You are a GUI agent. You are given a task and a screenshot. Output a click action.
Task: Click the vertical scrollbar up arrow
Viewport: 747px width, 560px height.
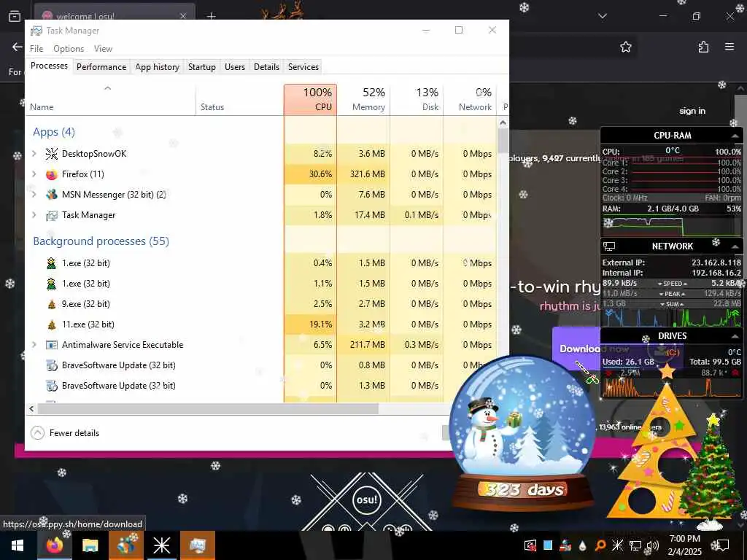[x=503, y=122]
